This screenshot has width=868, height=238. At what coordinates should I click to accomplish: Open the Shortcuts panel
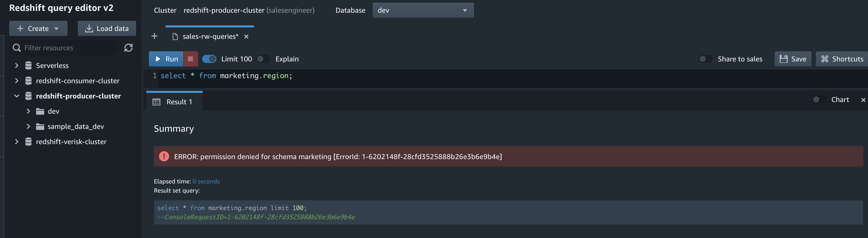[x=842, y=59]
